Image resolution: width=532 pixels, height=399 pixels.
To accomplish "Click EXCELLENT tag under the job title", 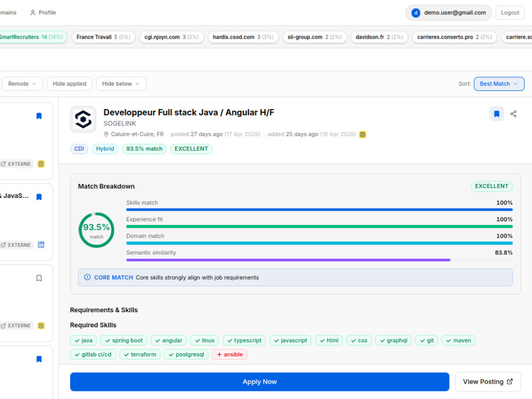I will 192,149.
